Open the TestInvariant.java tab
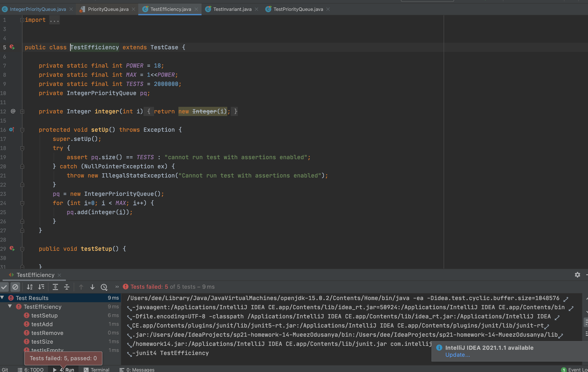 (232, 9)
